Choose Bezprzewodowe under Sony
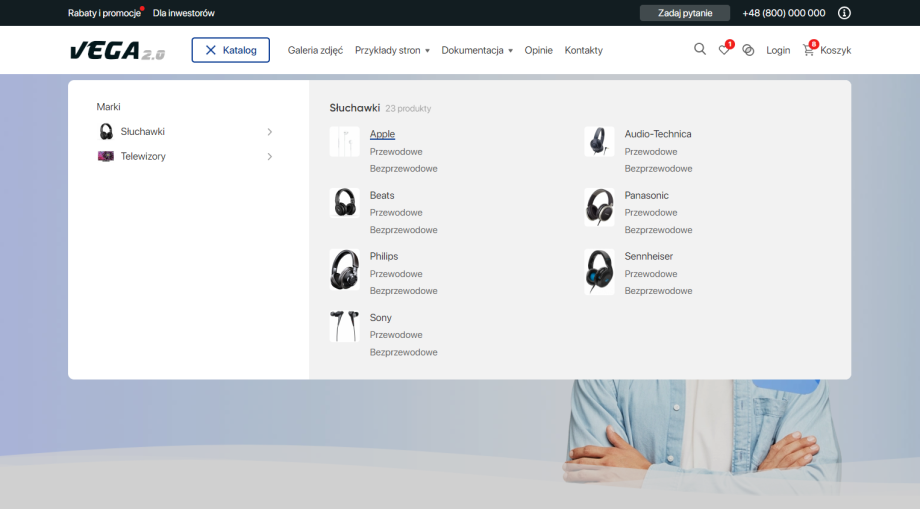This screenshot has width=920, height=509. tap(403, 352)
